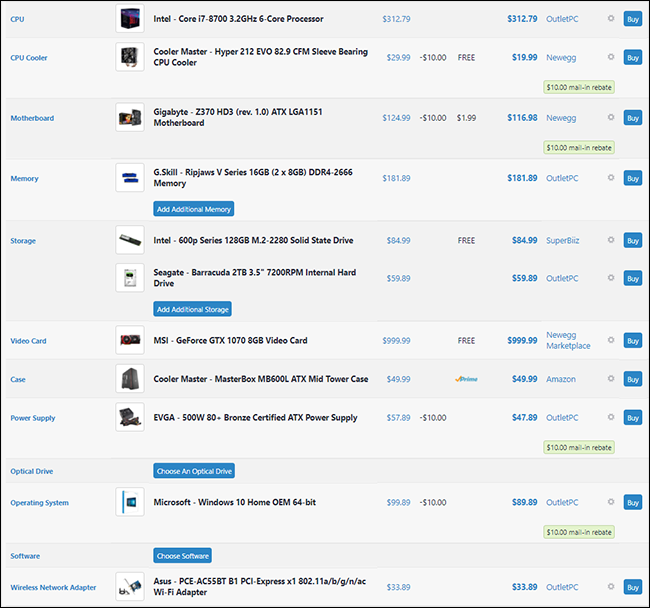
Task: Buy the Seagate Barracuda 2TB hard drive
Action: 633,278
